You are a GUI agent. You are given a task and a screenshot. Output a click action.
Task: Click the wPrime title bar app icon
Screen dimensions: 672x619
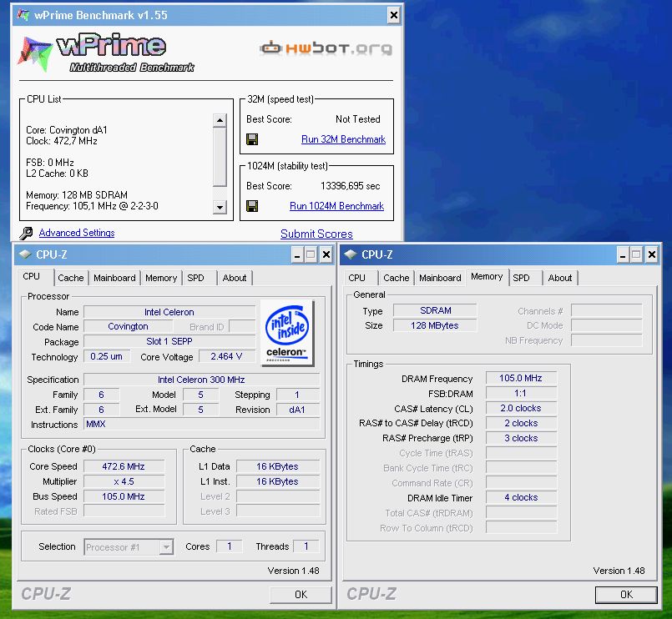23,15
